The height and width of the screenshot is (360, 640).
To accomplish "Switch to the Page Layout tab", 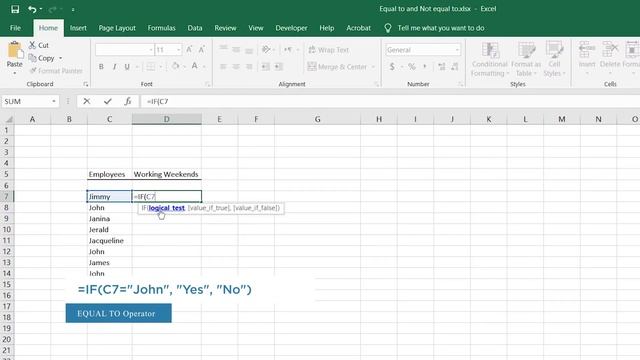I will [x=117, y=28].
